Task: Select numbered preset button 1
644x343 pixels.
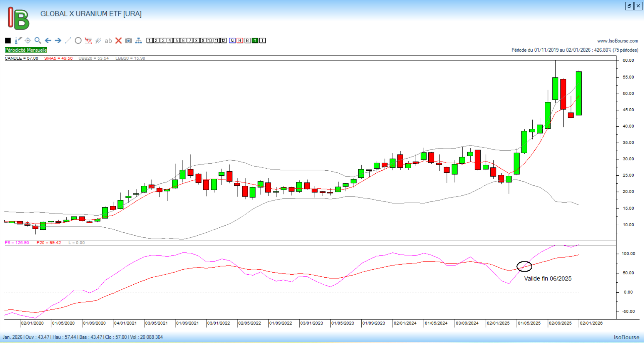Action: tap(150, 41)
